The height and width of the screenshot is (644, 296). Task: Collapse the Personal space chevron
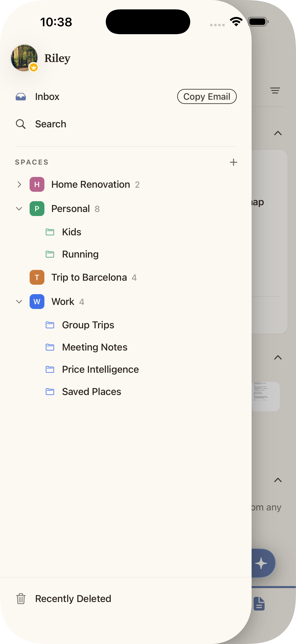(19, 209)
